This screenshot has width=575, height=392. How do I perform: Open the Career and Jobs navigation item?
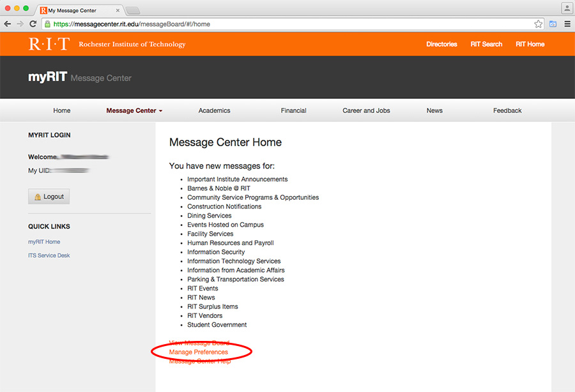[x=366, y=110]
